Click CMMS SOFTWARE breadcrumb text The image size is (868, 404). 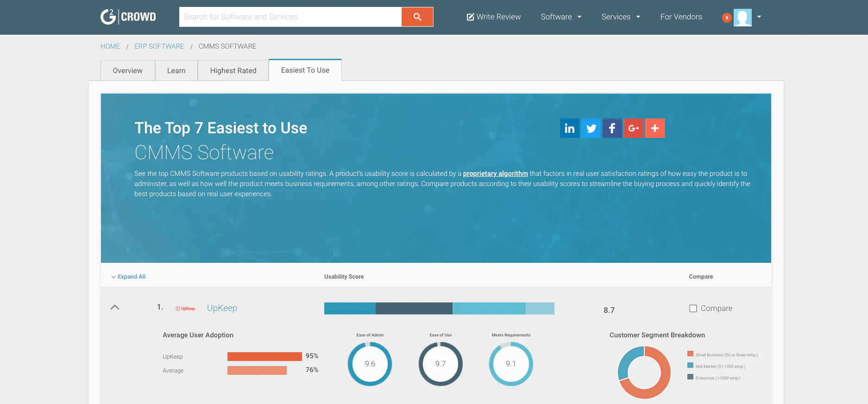(227, 46)
